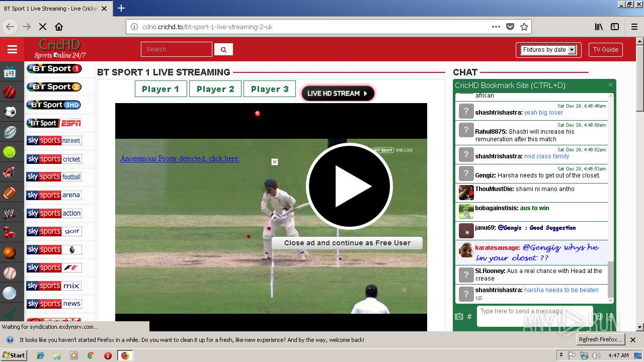Image resolution: width=644 pixels, height=362 pixels.
Task: Click the camera icon in chat box
Action: coord(459,316)
